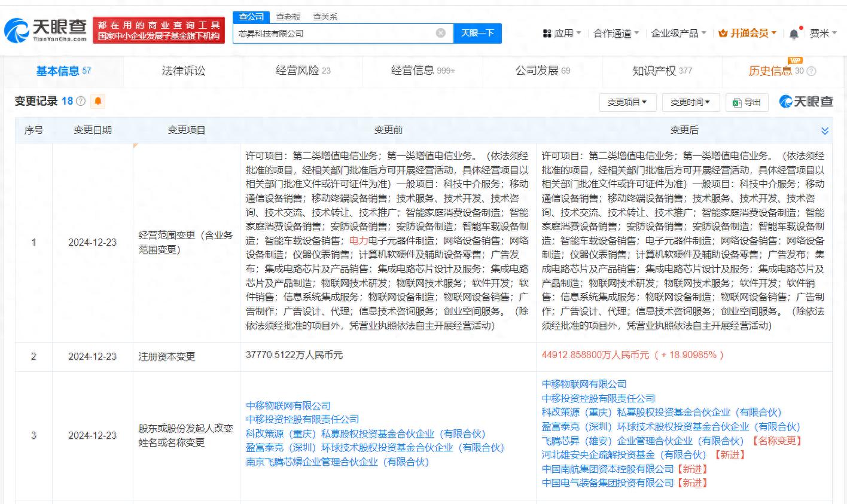This screenshot has width=847, height=504.
Task: Expand the 合作通道 dropdown menu
Action: 616,33
